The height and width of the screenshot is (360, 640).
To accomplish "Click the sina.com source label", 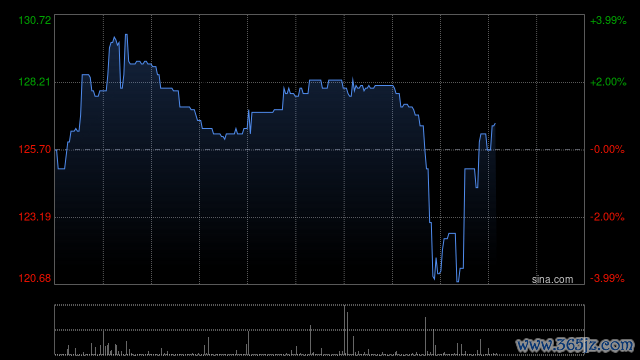I will [x=552, y=280].
